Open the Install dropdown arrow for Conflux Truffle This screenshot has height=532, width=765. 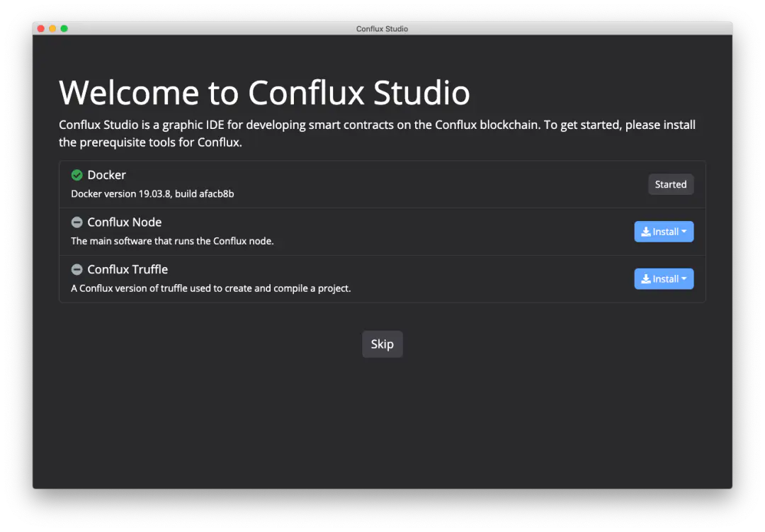tap(684, 278)
